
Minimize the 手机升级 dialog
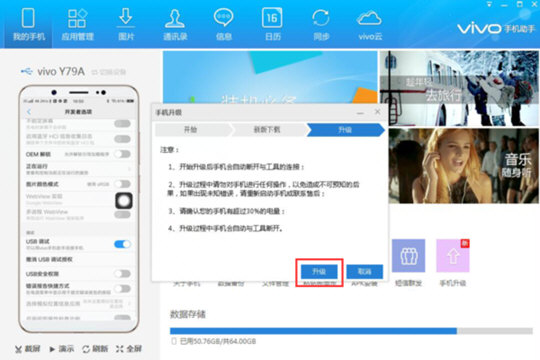[360, 112]
